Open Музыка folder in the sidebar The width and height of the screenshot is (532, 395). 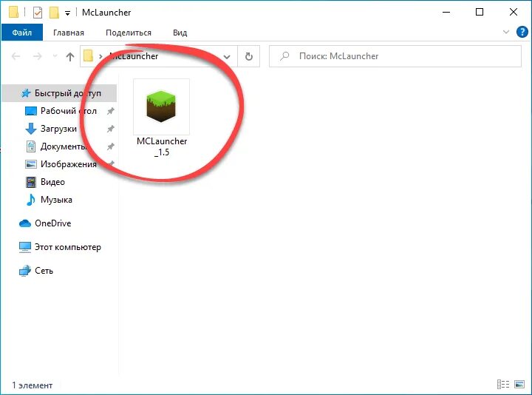(x=56, y=200)
